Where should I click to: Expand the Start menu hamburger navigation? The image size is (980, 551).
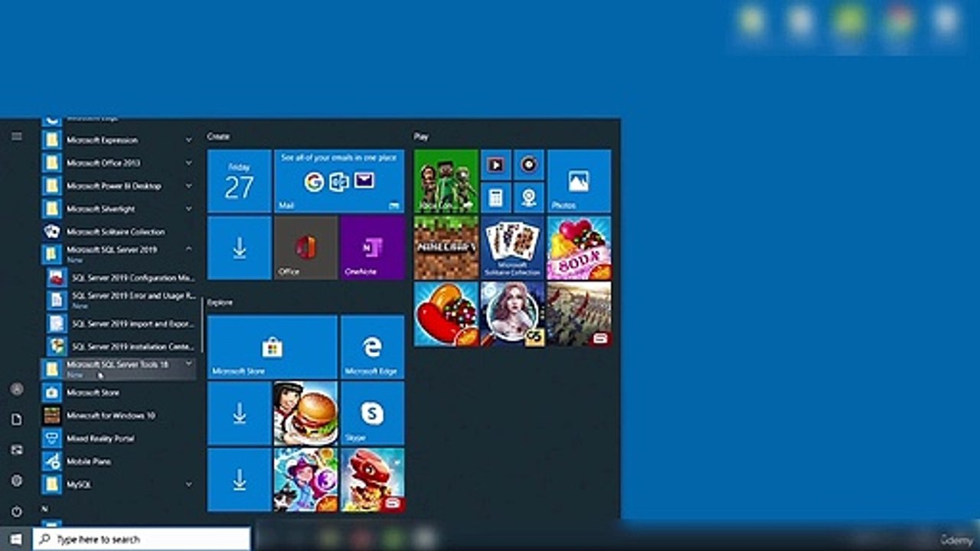coord(16,136)
